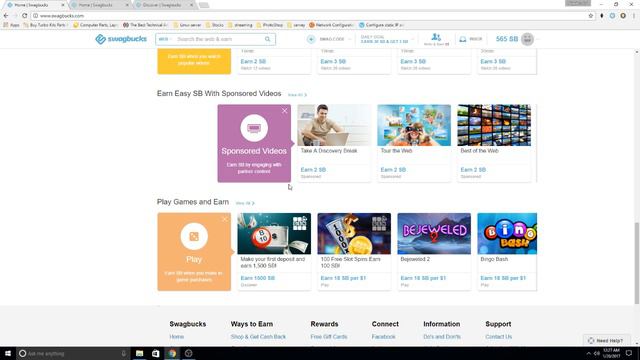Click Earn 1500 SB text
The height and width of the screenshot is (360, 640).
point(258,278)
